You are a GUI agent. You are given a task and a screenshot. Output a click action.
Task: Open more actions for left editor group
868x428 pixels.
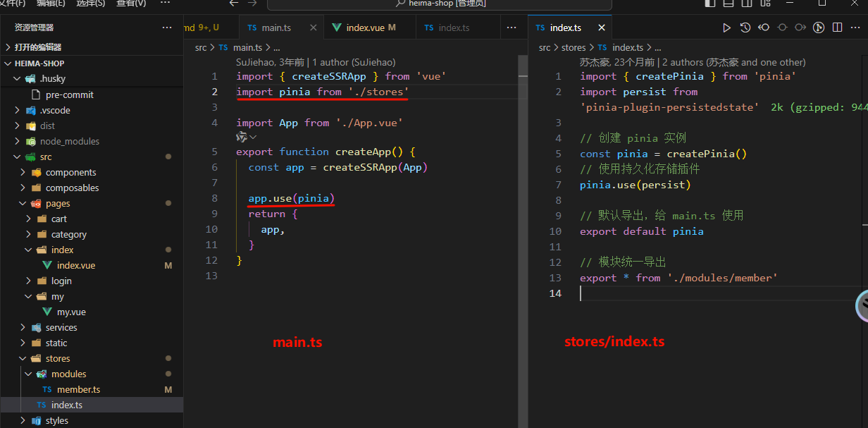(x=512, y=27)
